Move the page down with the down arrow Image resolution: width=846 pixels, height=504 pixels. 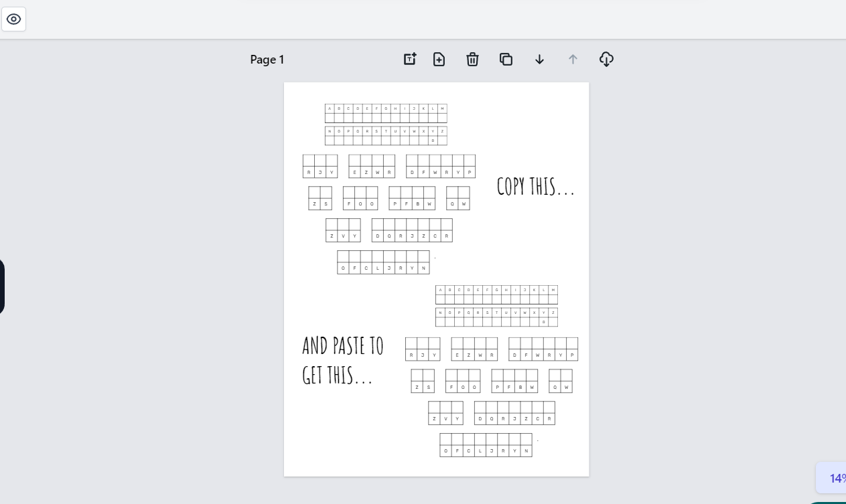[539, 60]
